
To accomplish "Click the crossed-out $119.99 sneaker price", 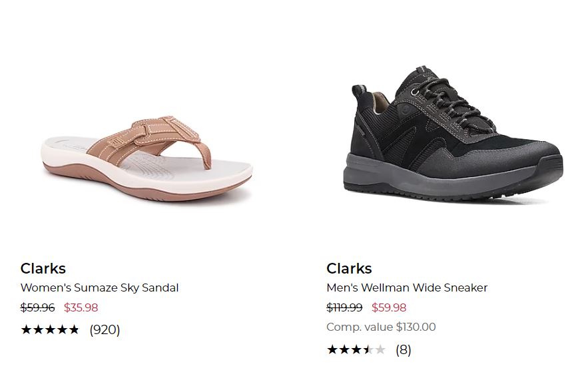I will (345, 307).
